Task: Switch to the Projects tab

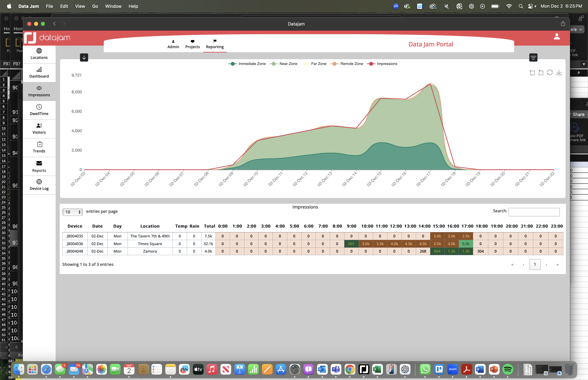Action: [192, 44]
